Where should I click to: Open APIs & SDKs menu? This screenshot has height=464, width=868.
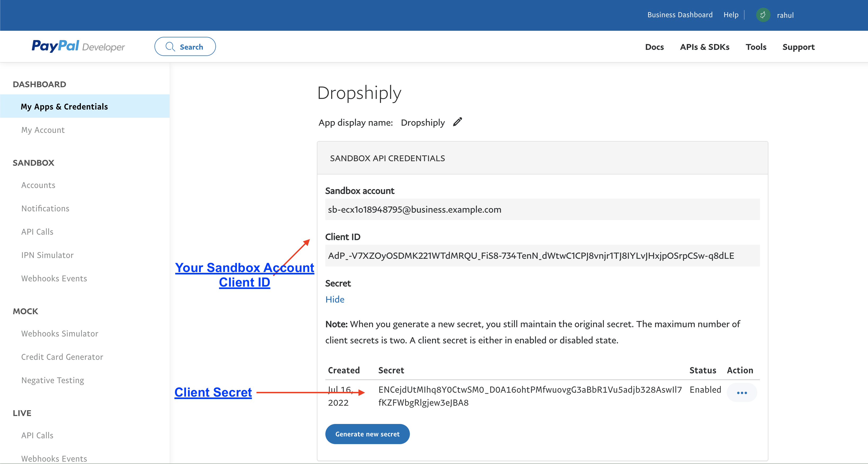pos(705,47)
